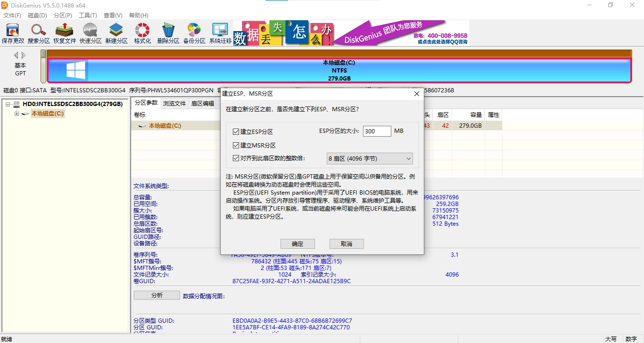The image size is (644, 343).
Task: Confirm with the 确定 button
Action: coord(297,244)
